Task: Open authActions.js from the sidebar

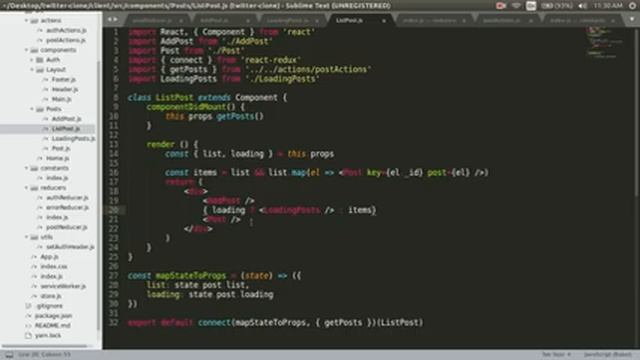Action: [66, 30]
